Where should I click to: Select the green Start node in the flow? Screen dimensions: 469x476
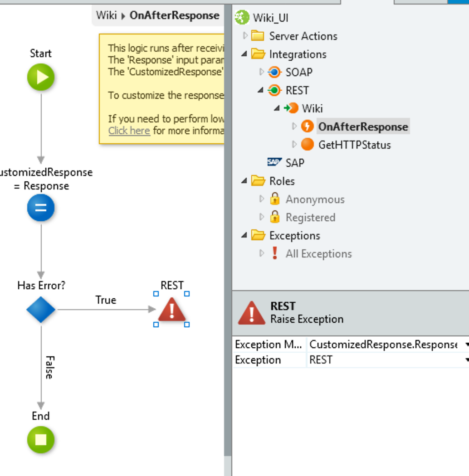(x=41, y=77)
